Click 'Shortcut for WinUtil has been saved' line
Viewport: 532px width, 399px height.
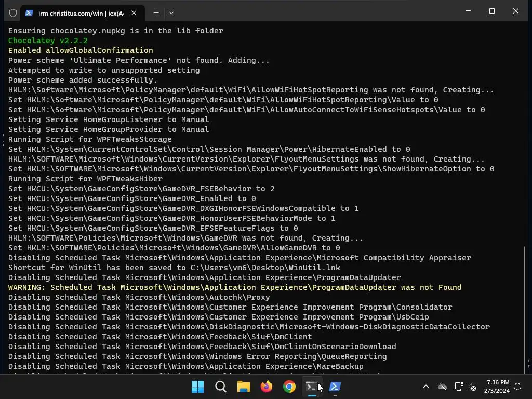(x=174, y=268)
